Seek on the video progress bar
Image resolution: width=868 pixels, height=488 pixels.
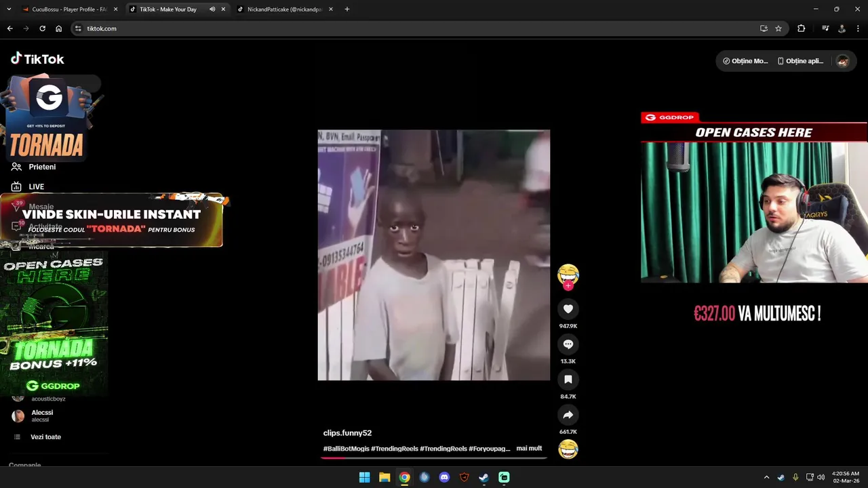pos(434,458)
